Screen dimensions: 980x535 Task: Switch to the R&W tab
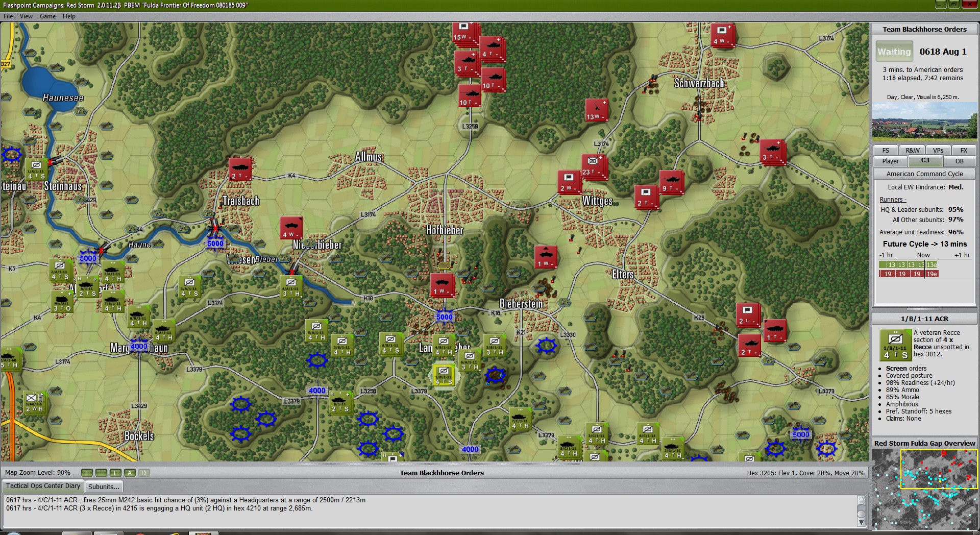[x=913, y=151]
